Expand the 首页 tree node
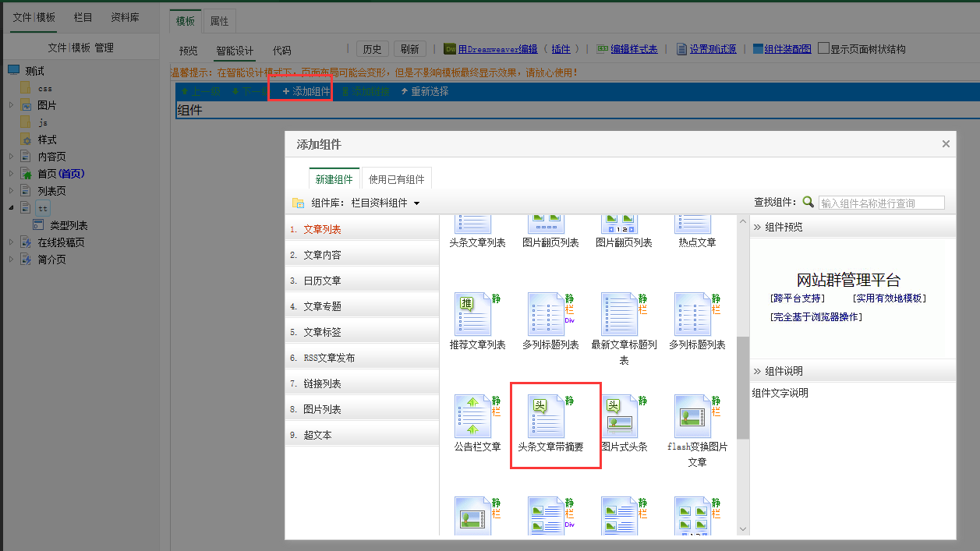Screen dimensions: 980x551 [x=11, y=174]
